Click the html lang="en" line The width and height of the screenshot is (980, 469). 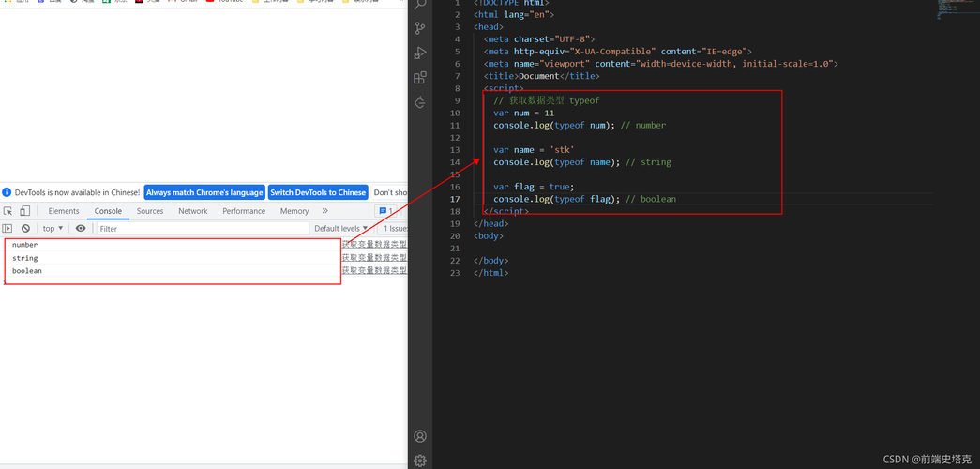click(x=514, y=14)
